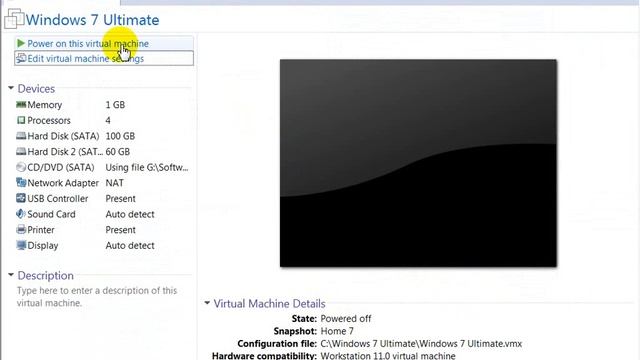Select the Display label
The width and height of the screenshot is (640, 360).
click(43, 245)
